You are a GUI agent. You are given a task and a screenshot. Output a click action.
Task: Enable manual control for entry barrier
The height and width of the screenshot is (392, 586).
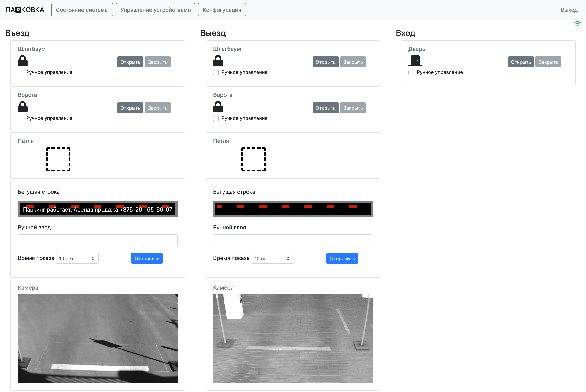[x=21, y=72]
